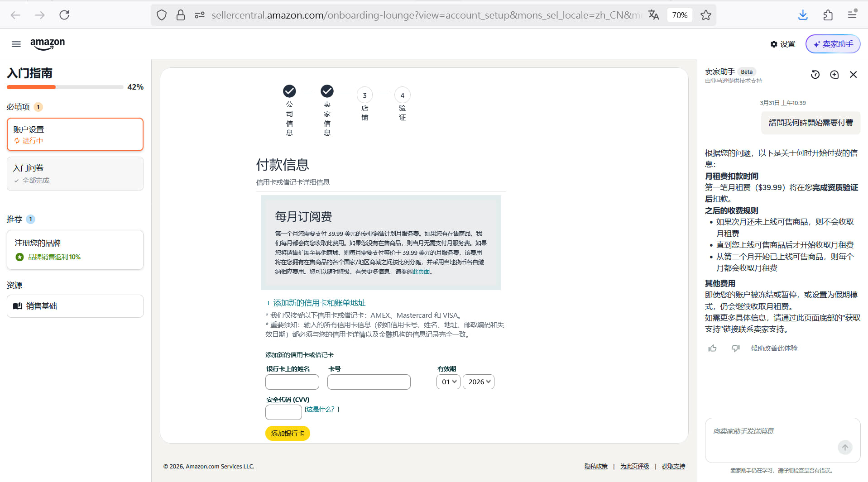Bookmark this page with star icon
This screenshot has width=868, height=482.
[x=705, y=15]
